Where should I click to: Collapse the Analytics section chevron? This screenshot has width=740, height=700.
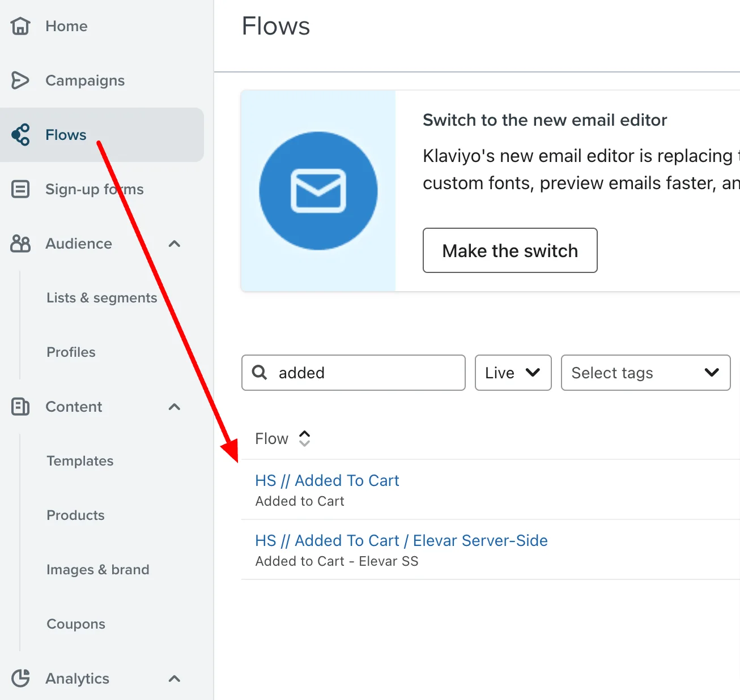[175, 678]
